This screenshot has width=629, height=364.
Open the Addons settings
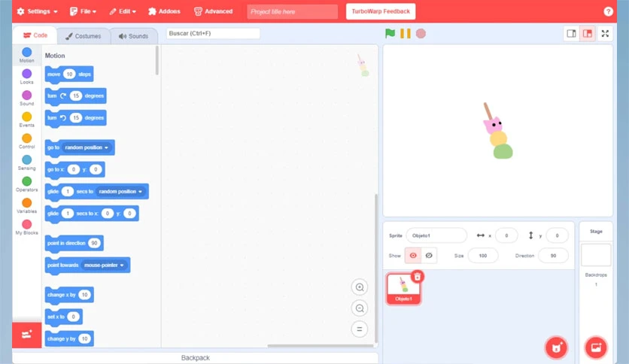coord(165,11)
